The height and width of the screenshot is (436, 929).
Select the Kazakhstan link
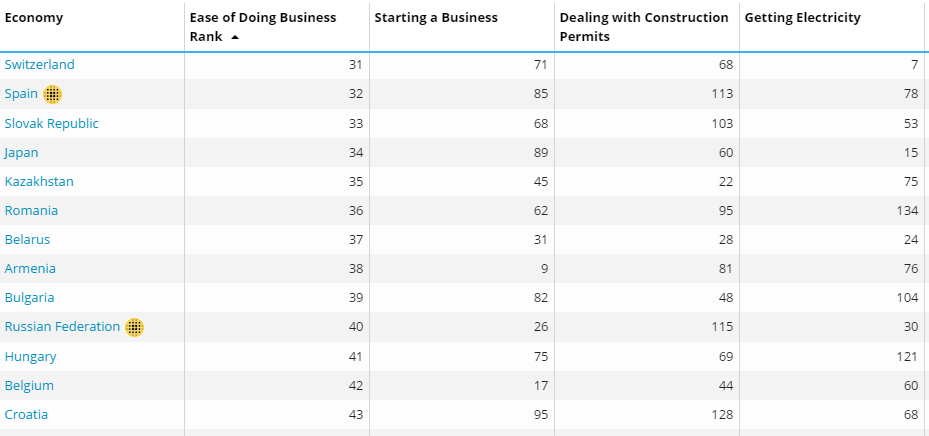[39, 181]
